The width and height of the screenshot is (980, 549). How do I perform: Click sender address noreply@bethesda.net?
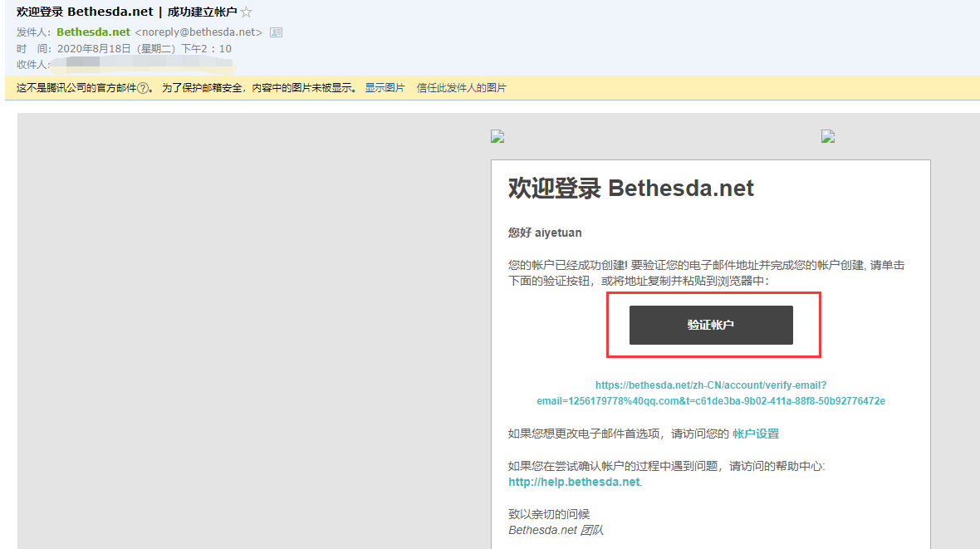coord(198,32)
